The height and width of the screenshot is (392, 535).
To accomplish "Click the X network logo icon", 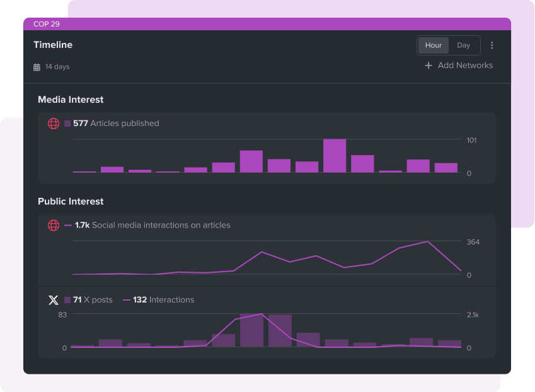I will point(54,300).
